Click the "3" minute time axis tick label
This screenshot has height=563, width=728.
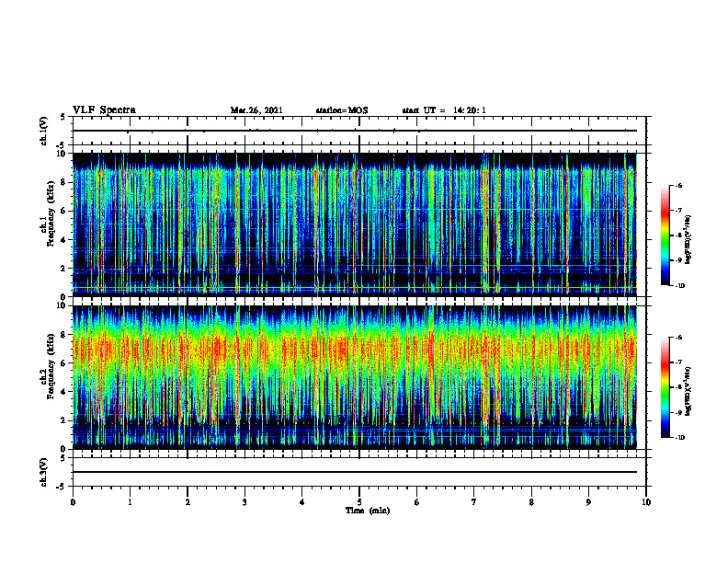click(245, 502)
